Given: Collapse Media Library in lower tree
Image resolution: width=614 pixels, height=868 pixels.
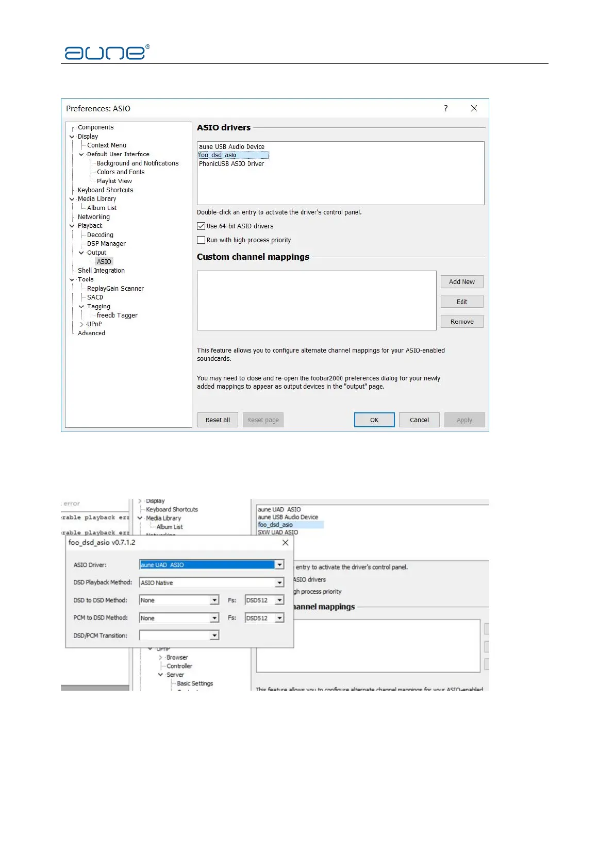Looking at the screenshot, I should [140, 518].
